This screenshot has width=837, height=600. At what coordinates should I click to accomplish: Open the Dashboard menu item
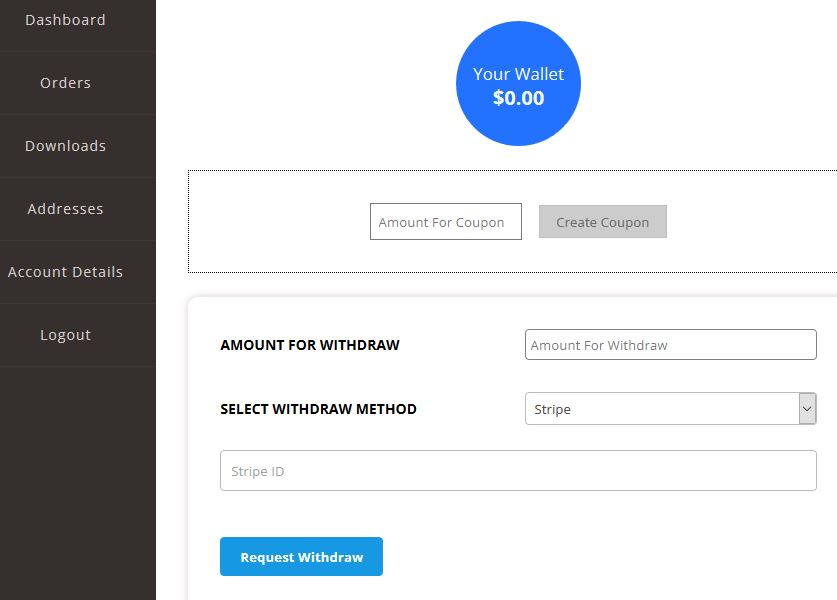pyautogui.click(x=65, y=20)
